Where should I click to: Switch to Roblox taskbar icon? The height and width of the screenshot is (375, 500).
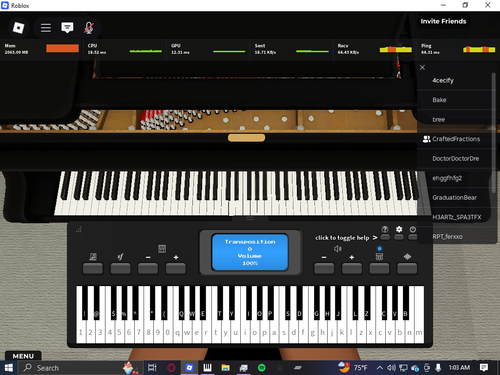click(x=189, y=368)
